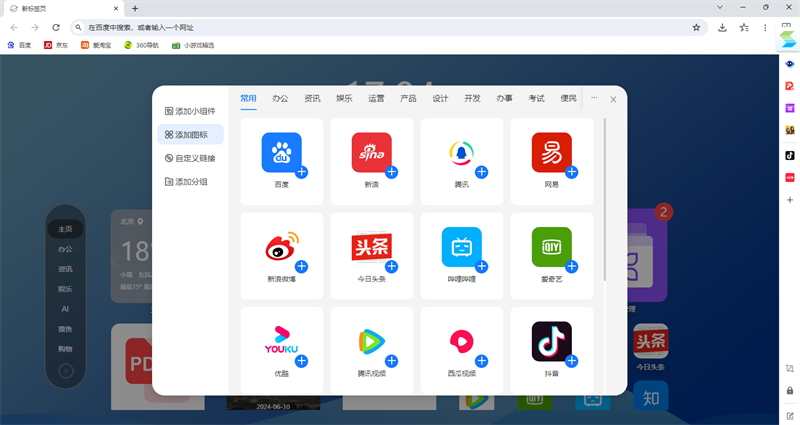Add the 哔哩哔哩 icon card

pos(482,266)
